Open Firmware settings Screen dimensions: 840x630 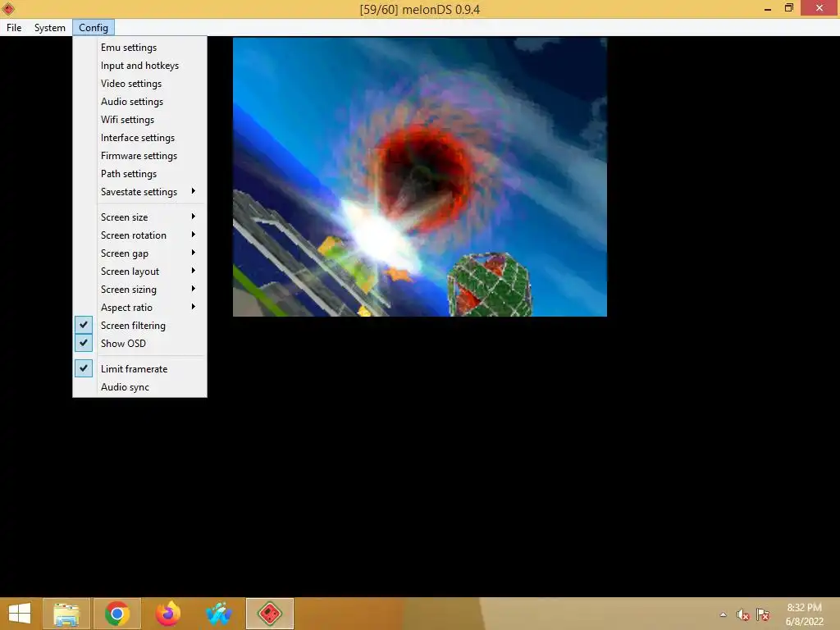click(139, 156)
